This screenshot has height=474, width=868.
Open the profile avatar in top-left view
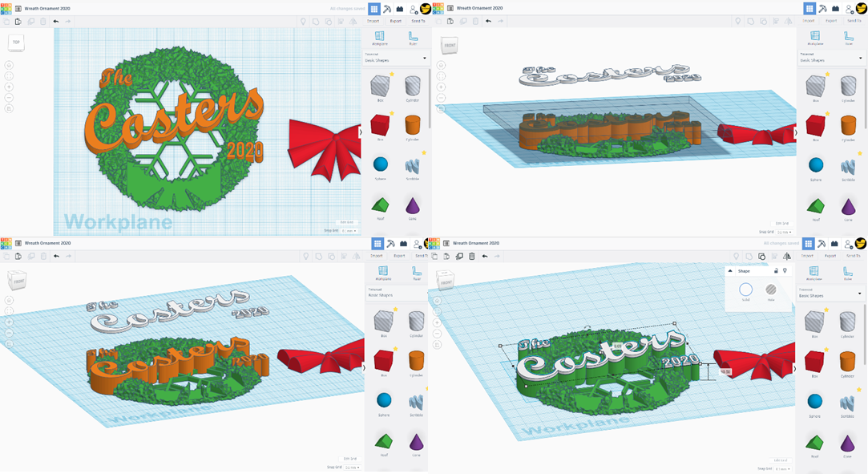[426, 8]
